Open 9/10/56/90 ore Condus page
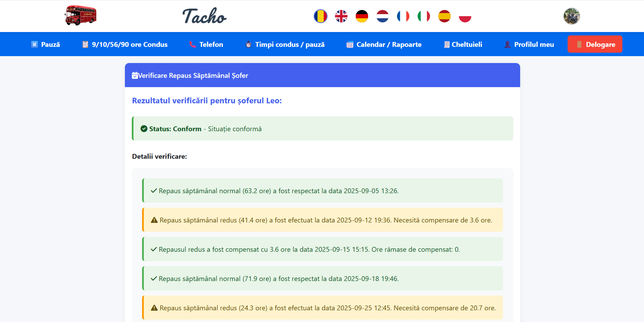Viewport: 644px width, 322px height. click(125, 44)
